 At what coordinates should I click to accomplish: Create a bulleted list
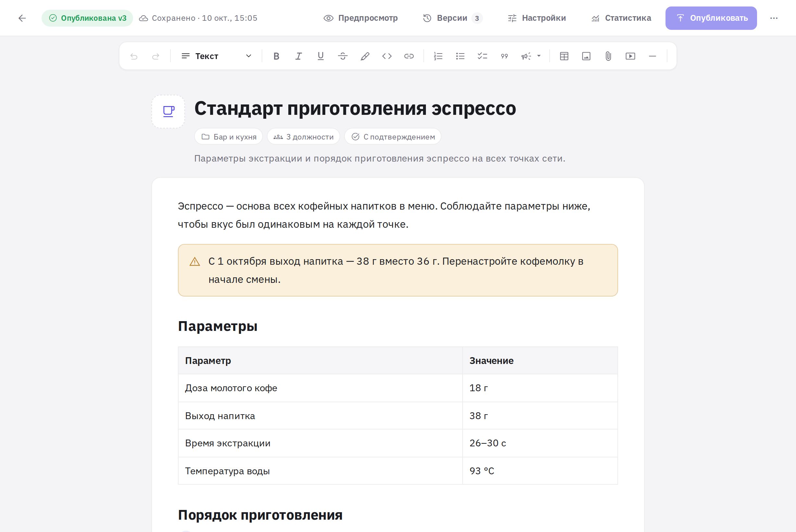click(460, 56)
